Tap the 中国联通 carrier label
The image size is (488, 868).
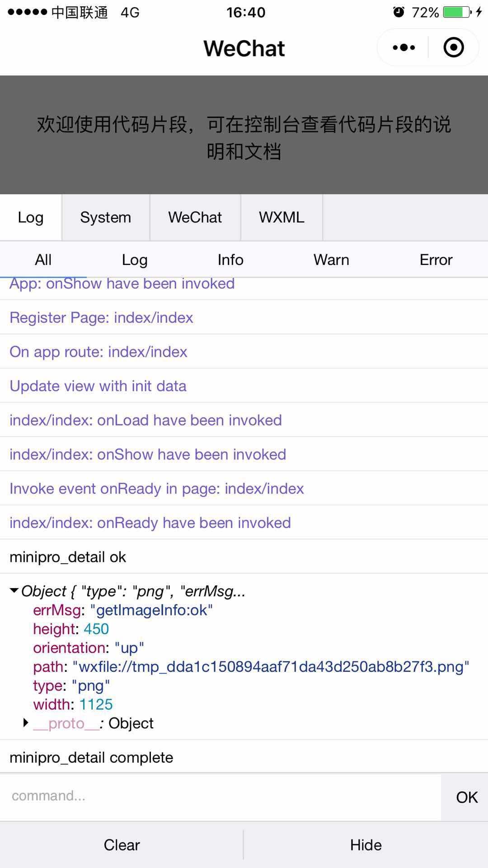point(80,12)
